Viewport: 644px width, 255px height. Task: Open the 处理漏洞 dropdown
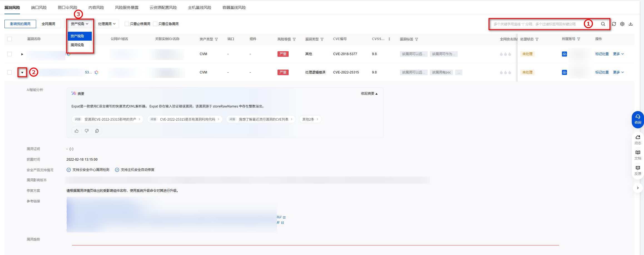[x=107, y=24]
